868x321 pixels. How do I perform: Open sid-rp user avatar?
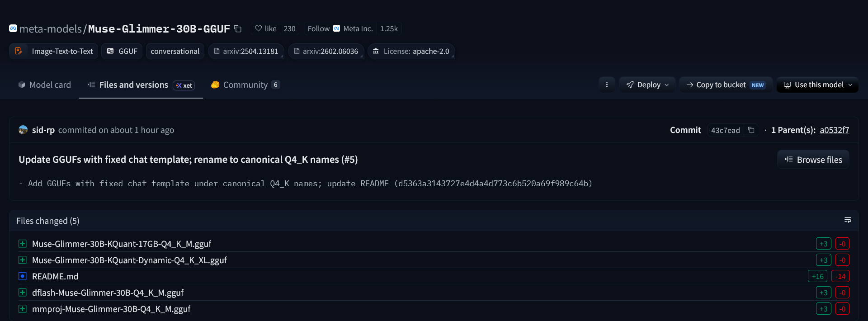(23, 130)
